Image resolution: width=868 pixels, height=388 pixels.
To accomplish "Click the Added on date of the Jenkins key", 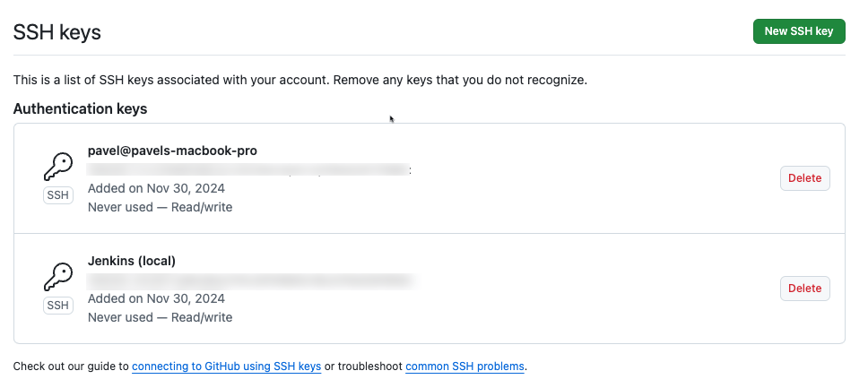I will [156, 298].
